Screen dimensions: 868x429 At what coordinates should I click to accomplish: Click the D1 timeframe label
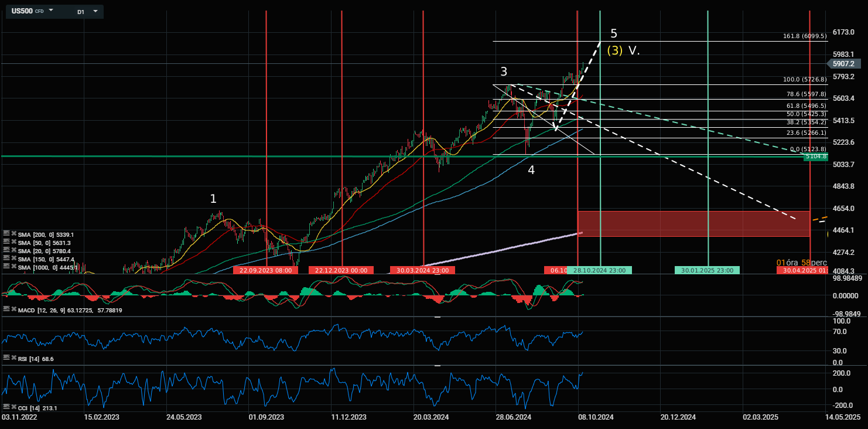coord(81,12)
